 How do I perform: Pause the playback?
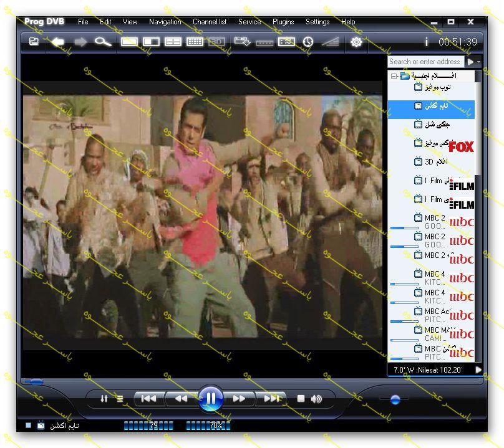tap(211, 399)
